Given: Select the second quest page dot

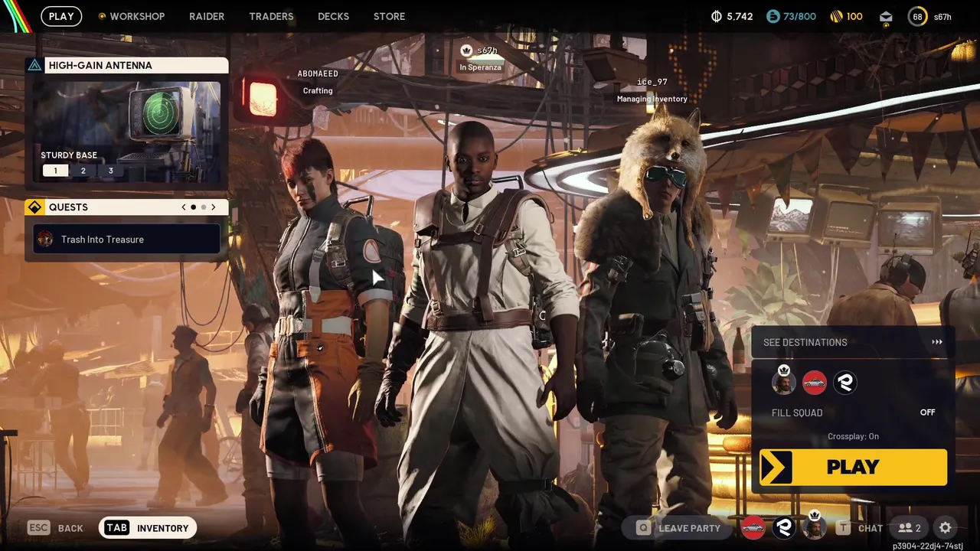Looking at the screenshot, I should [204, 207].
